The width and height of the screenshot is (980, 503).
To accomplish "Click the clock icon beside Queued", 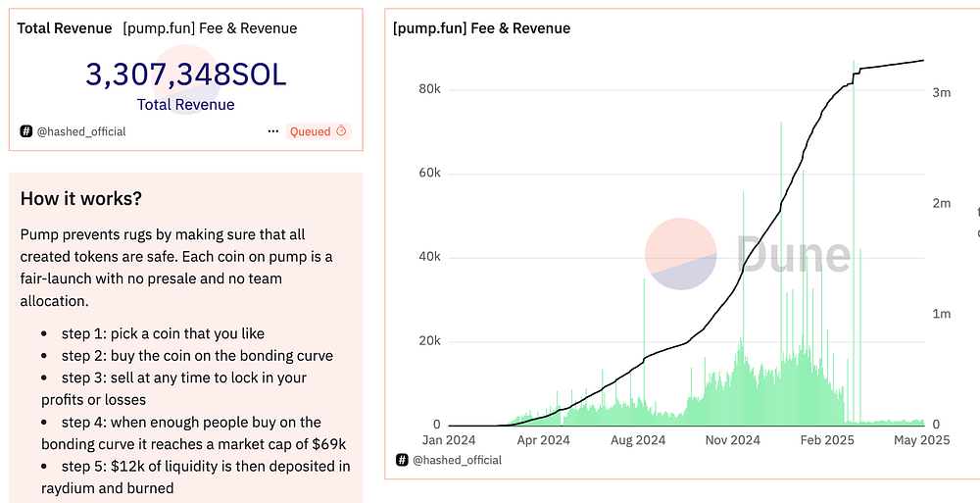I will [x=341, y=131].
